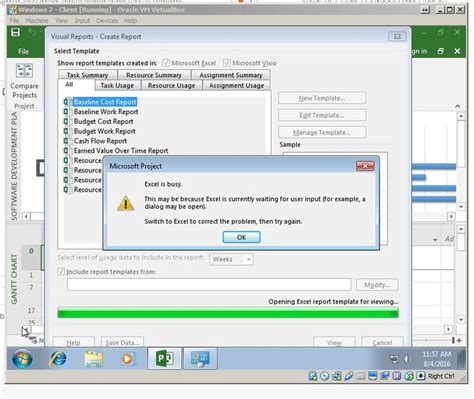Open the File tab in Project
Screen dimensions: 474x399
pyautogui.click(x=23, y=51)
